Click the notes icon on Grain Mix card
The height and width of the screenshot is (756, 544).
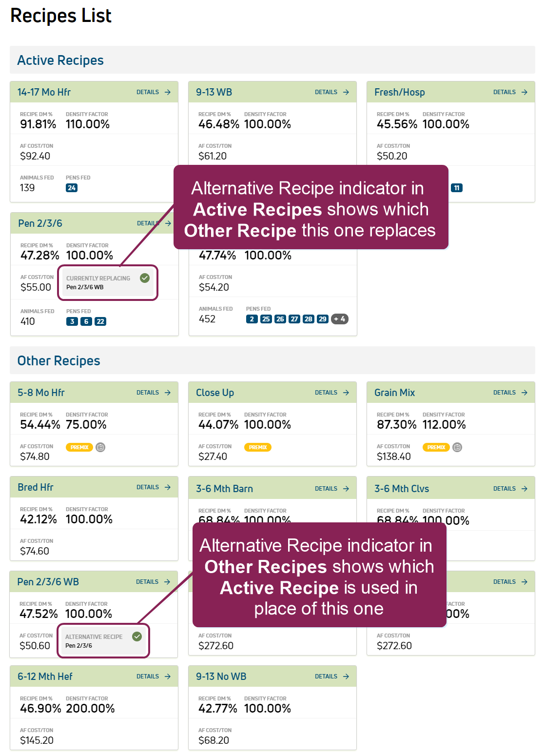(457, 447)
